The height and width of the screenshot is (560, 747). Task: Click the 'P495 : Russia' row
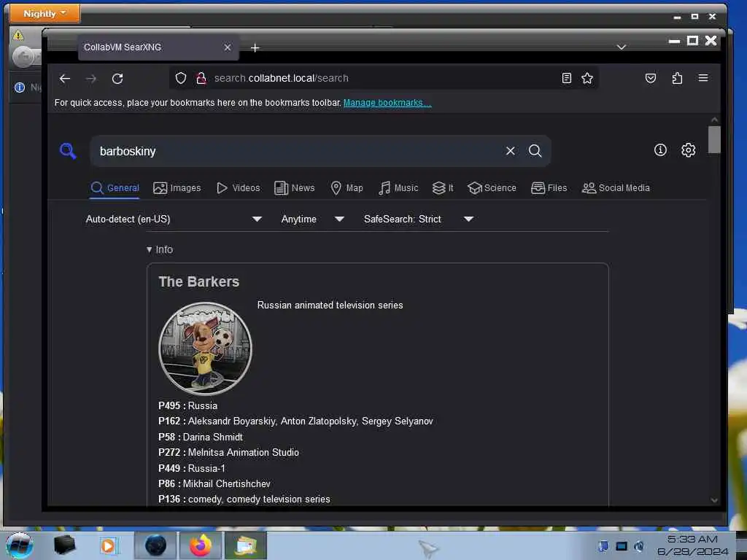click(187, 405)
